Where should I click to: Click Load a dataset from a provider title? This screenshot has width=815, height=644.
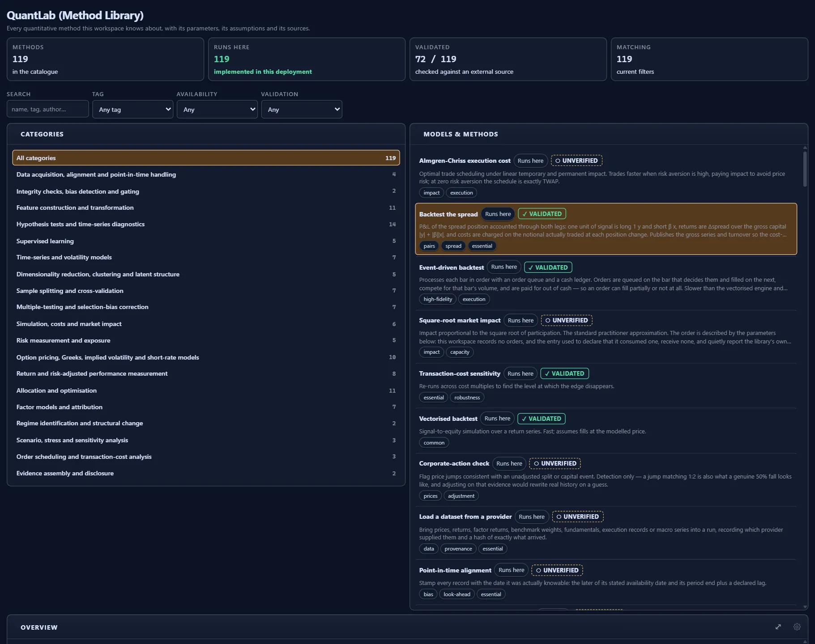coord(465,517)
